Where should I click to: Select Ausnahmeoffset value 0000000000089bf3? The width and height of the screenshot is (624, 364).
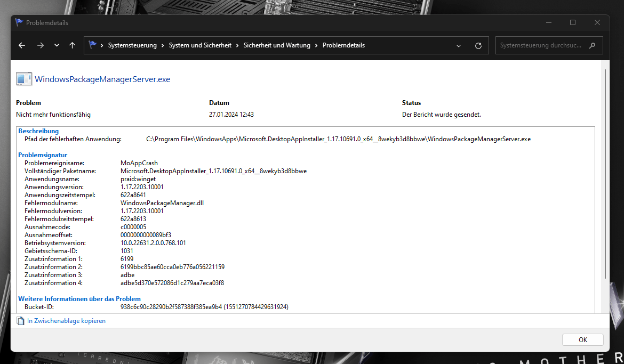[146, 235]
